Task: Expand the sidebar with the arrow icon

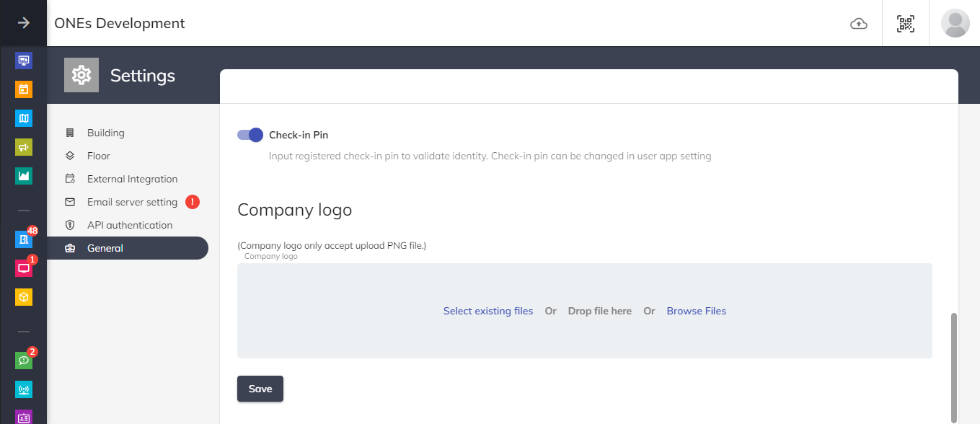Action: (24, 23)
